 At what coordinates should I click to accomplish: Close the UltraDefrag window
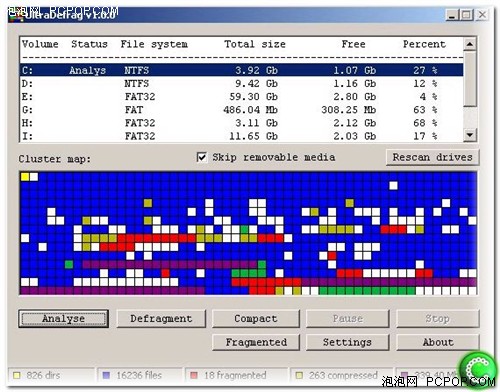click(x=482, y=15)
